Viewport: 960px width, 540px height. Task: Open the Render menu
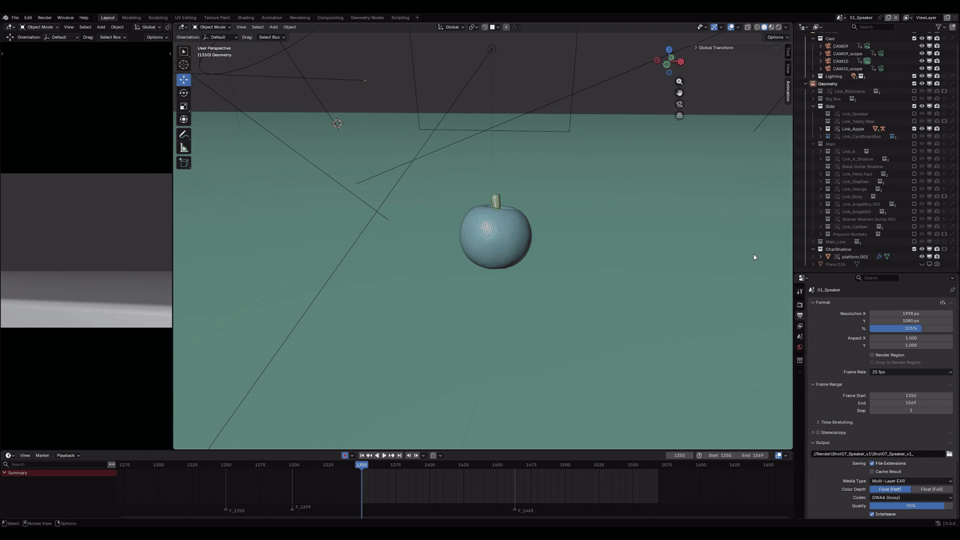click(x=45, y=18)
